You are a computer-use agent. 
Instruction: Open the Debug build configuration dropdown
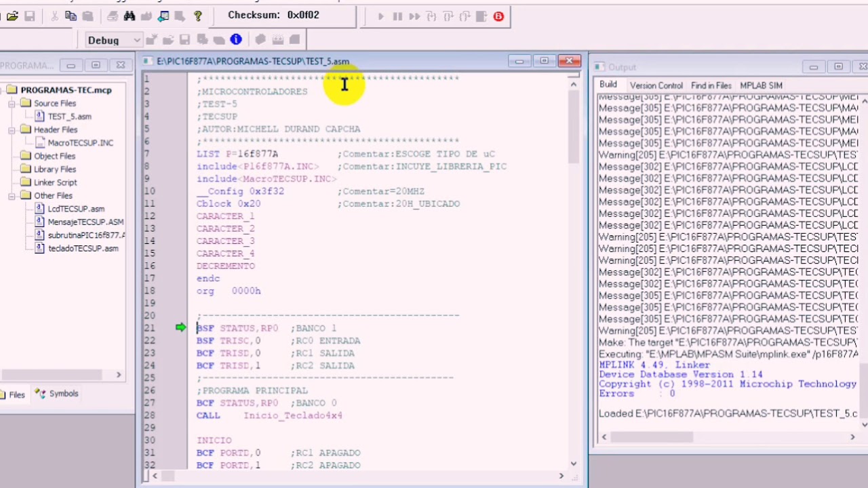click(x=113, y=41)
